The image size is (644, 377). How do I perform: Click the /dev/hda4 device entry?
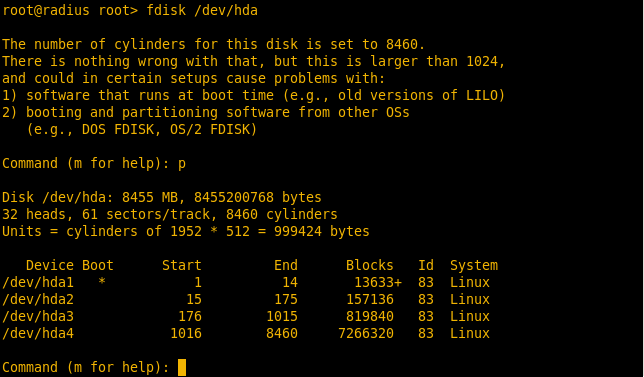point(38,333)
